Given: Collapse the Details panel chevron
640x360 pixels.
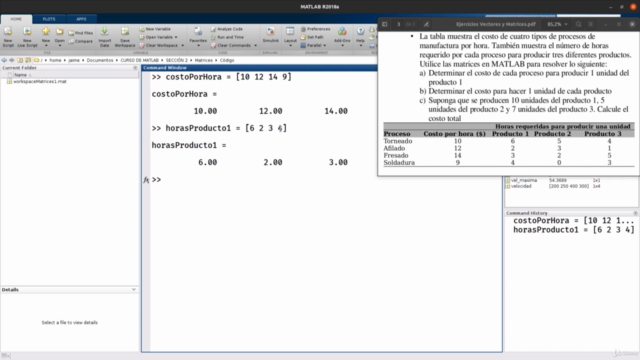Looking at the screenshot, I should 133,289.
